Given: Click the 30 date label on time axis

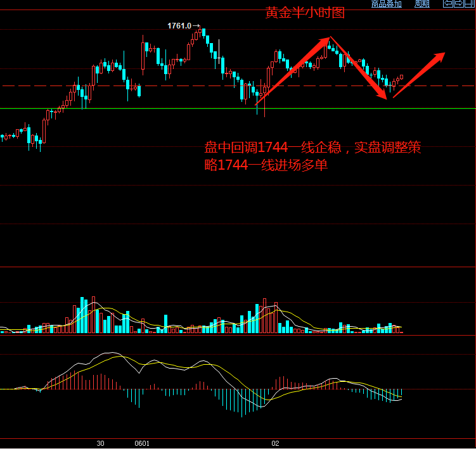Looking at the screenshot, I should pyautogui.click(x=101, y=443).
